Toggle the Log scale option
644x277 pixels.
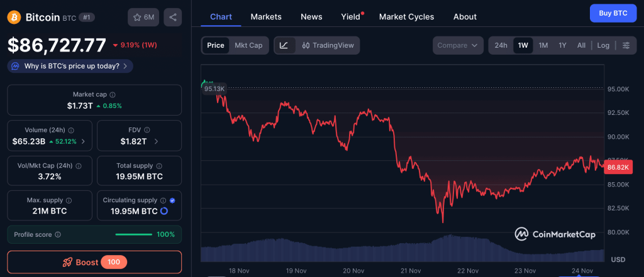point(603,45)
